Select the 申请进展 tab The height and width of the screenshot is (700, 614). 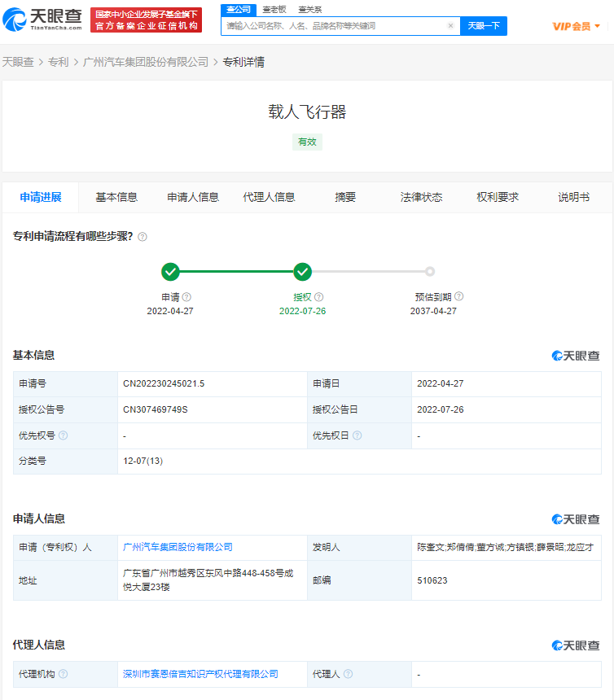41,197
